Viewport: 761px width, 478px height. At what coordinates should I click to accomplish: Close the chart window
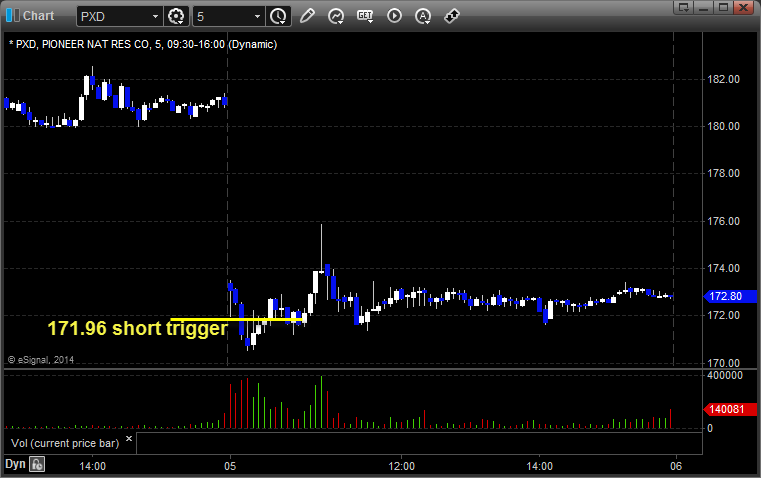743,7
